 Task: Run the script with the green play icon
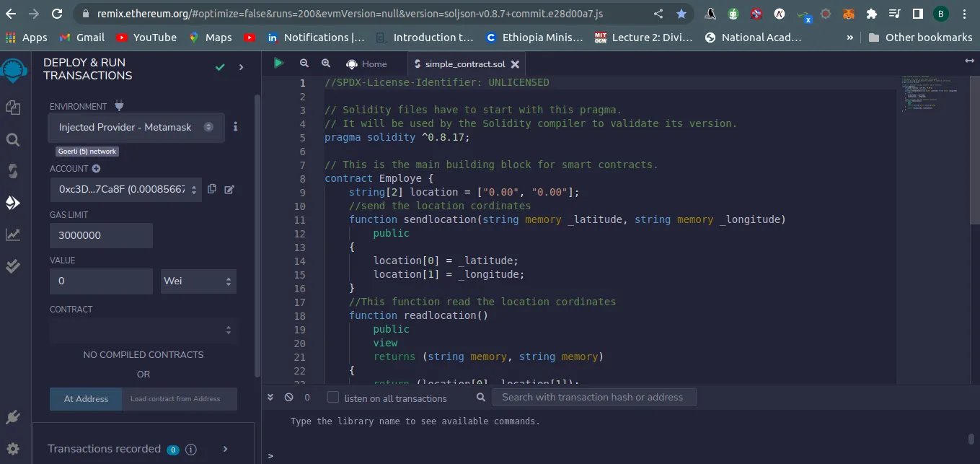[x=278, y=63]
